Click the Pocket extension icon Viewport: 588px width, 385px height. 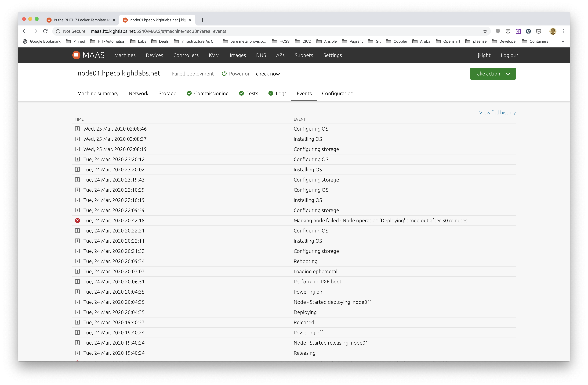point(539,31)
